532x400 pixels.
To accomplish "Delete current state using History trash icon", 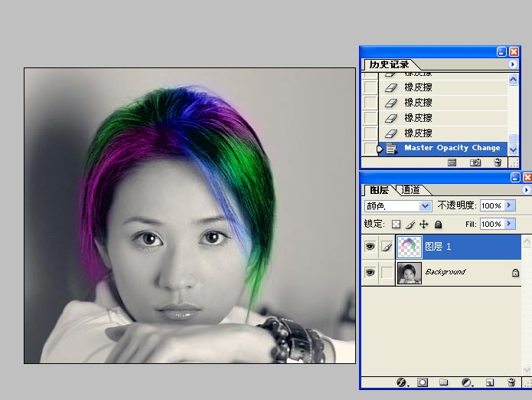I will (x=498, y=162).
